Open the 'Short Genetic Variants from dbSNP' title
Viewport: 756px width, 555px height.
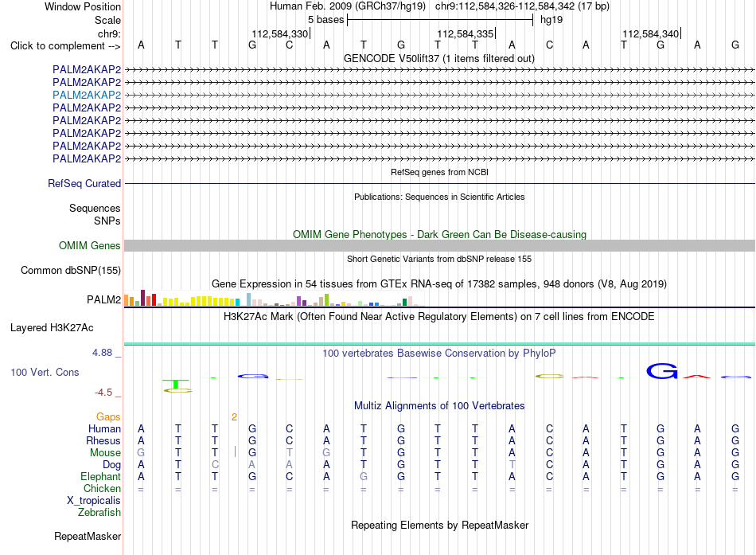[x=439, y=259]
